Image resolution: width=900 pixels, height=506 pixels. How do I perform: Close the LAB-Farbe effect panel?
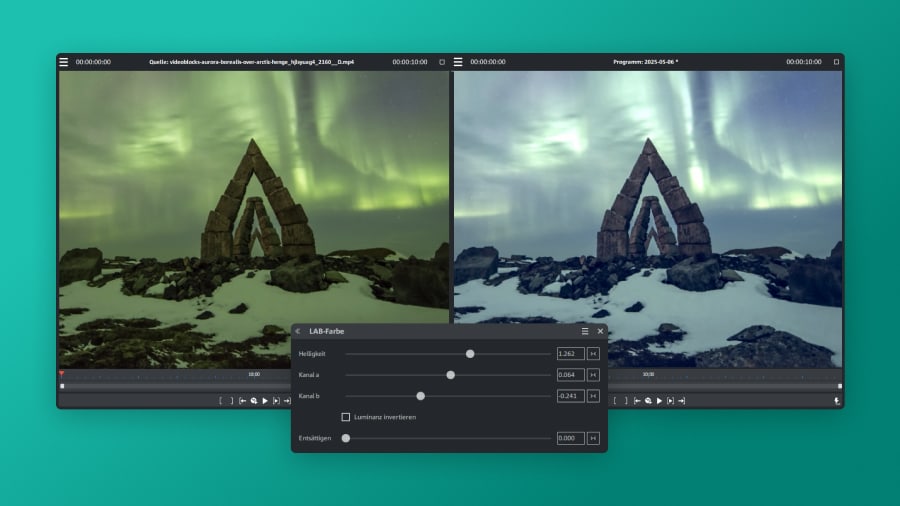(600, 331)
